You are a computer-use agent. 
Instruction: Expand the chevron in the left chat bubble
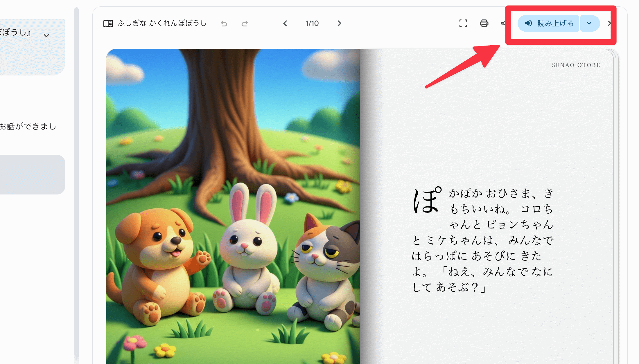[46, 36]
